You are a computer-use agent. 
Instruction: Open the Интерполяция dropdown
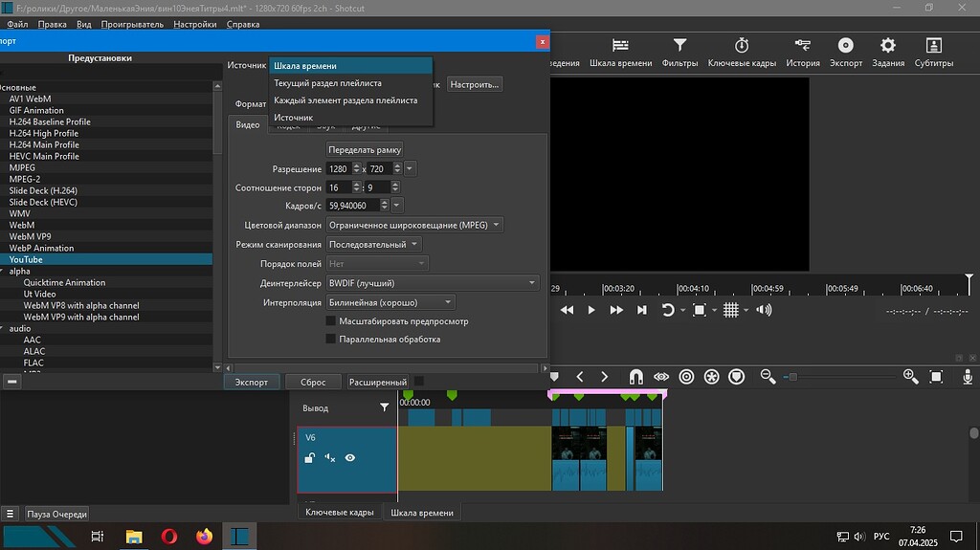pyautogui.click(x=390, y=302)
